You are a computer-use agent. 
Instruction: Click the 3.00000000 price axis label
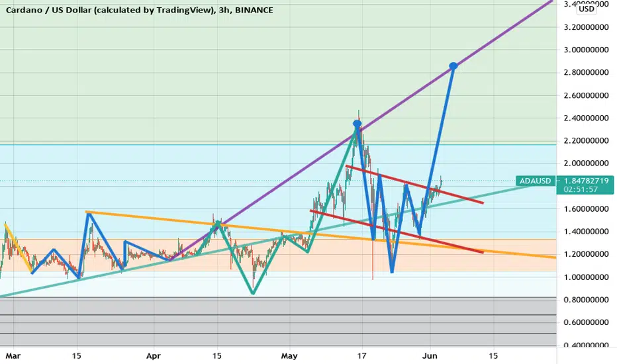pos(587,50)
